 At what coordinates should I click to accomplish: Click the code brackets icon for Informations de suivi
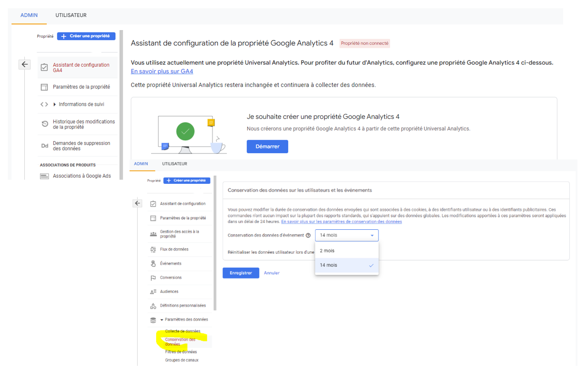44,104
